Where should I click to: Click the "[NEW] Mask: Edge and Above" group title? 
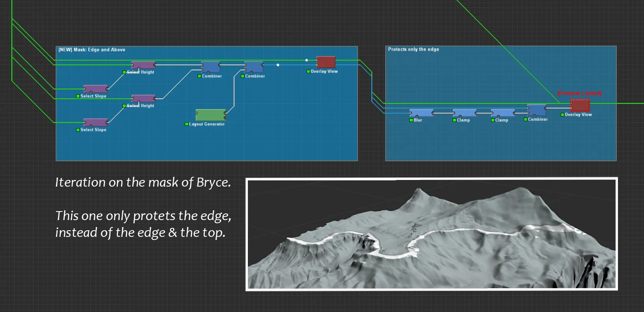tap(92, 50)
